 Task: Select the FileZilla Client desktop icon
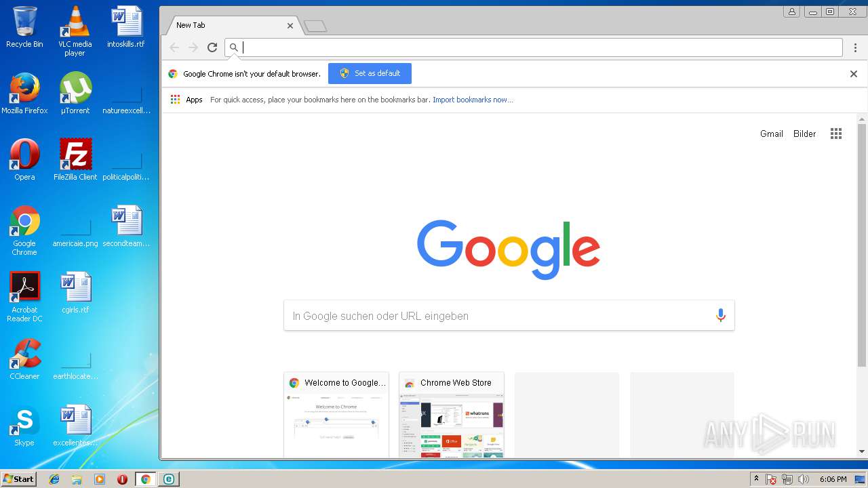click(x=75, y=160)
